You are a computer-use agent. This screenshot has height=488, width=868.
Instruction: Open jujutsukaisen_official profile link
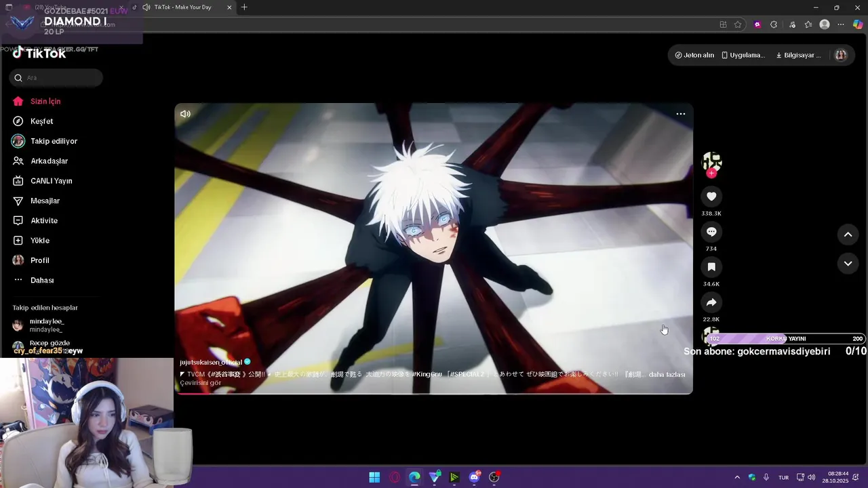[x=211, y=362]
